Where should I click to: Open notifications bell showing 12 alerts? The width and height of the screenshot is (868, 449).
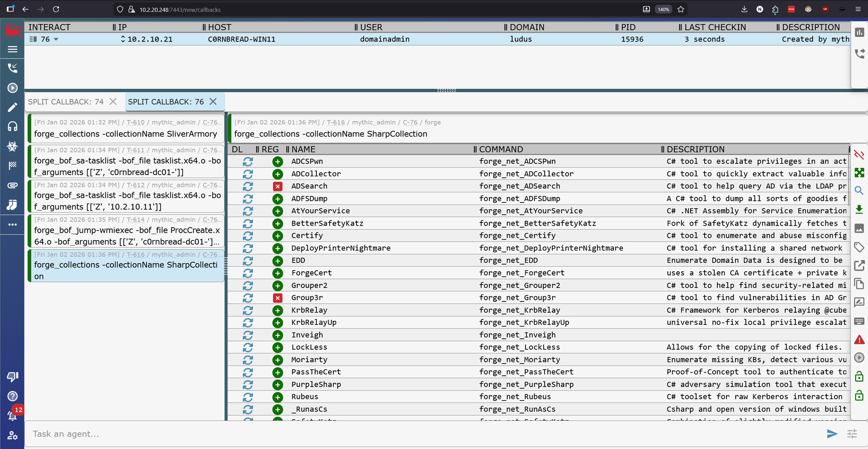point(12,415)
